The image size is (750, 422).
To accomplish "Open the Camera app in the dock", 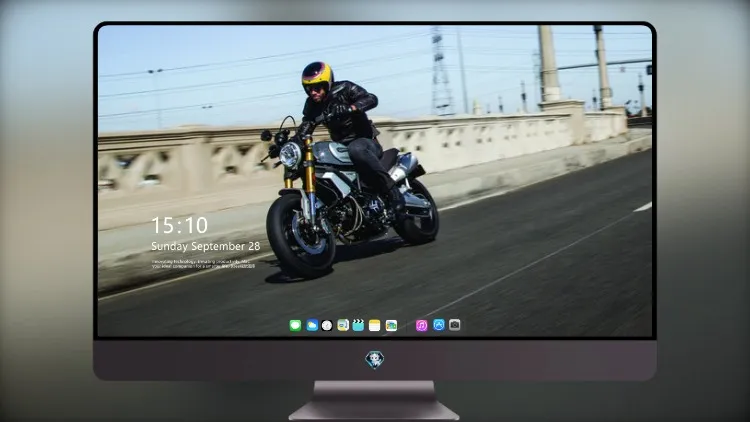I will 454,325.
